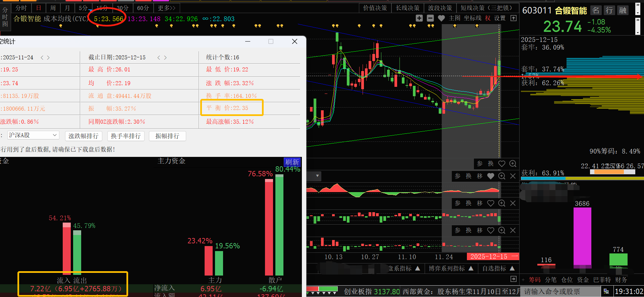Click 换 in fourth indicator toolbar

469,230
